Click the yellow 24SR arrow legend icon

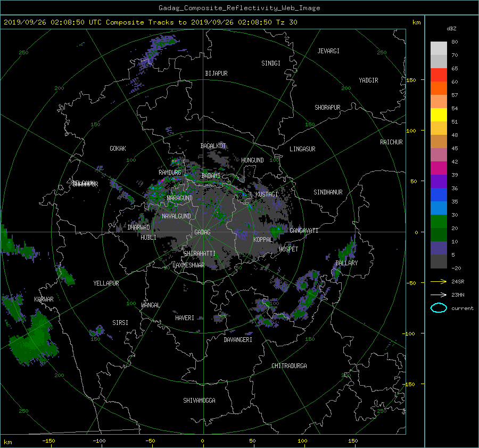(439, 281)
